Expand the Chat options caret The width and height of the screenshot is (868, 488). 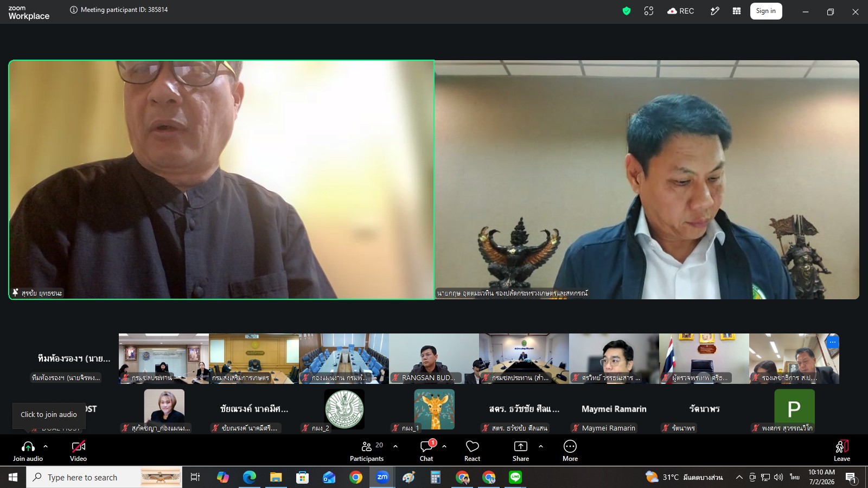click(444, 446)
